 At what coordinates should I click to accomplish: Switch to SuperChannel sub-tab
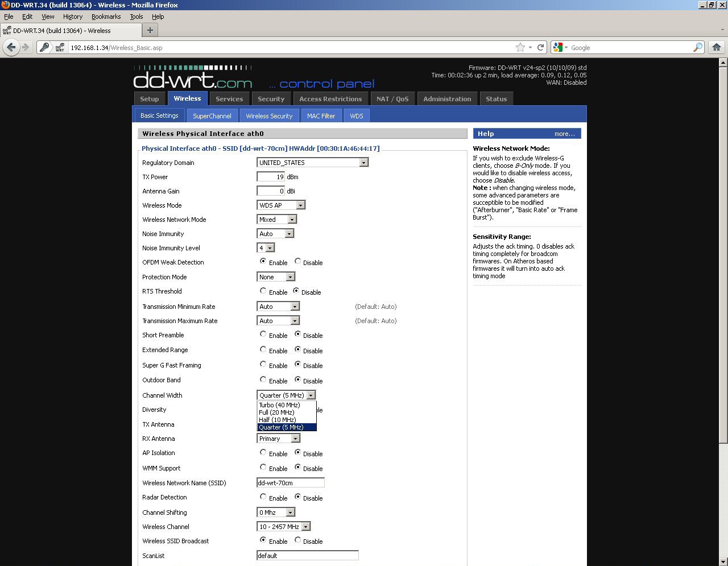(212, 115)
